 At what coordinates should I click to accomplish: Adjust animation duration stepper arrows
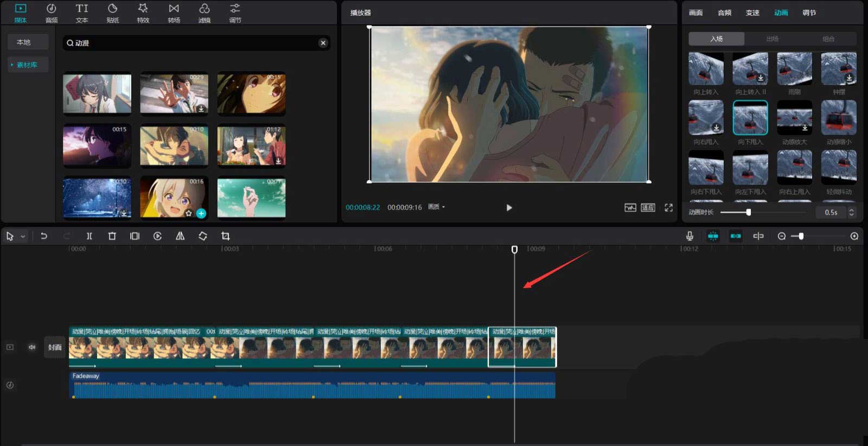pyautogui.click(x=851, y=213)
